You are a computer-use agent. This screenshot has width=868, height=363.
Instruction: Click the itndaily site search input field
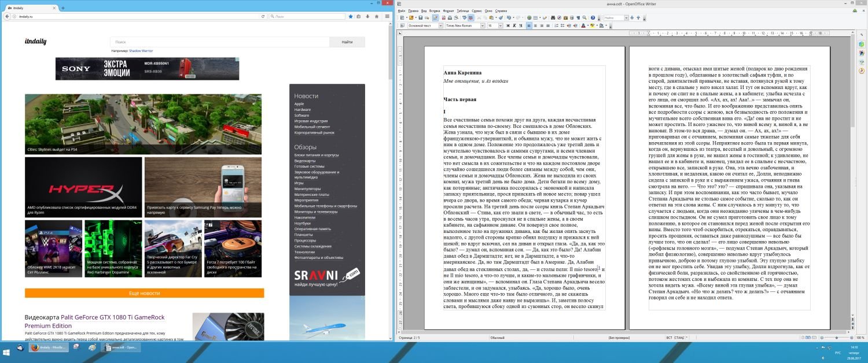pyautogui.click(x=220, y=42)
